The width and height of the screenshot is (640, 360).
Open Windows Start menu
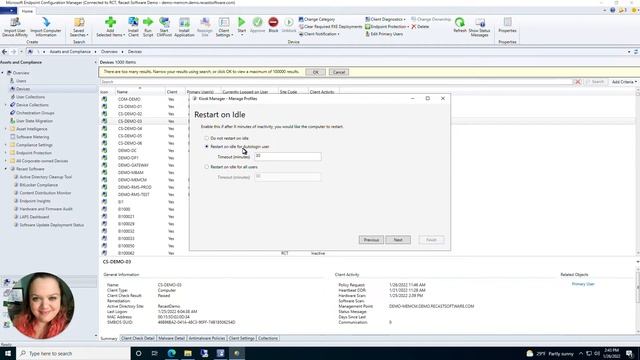click(8, 353)
